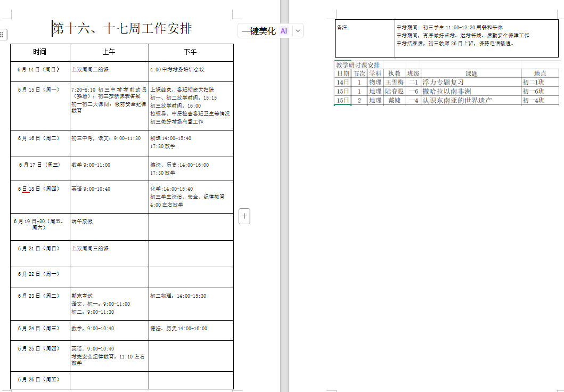The image size is (564, 392).
Task: Click the text 英语 9:00-10:40
Action: (x=91, y=189)
